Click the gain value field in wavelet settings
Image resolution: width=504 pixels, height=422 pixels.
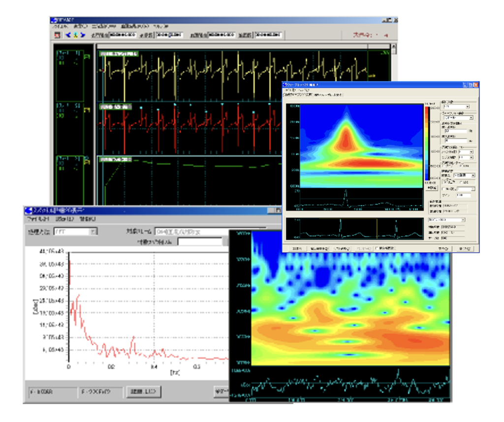coord(464,195)
